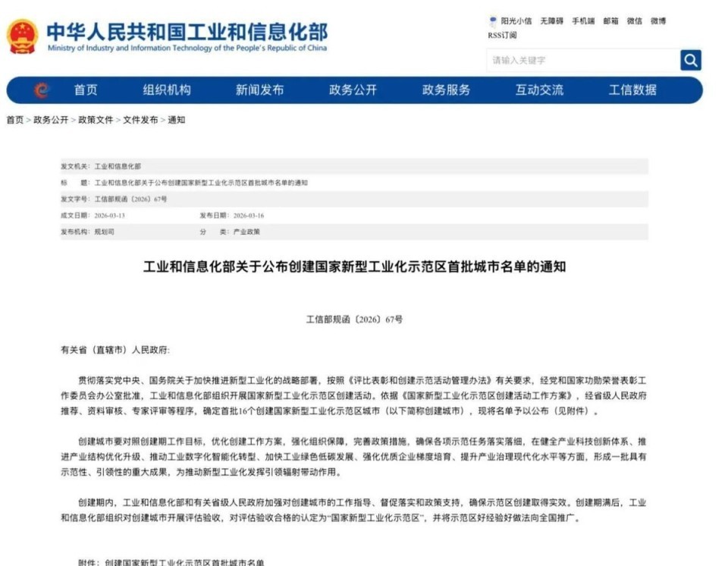Click the ministry name heading 中华人民共和国工业和信息化部
728x566 pixels.
tap(187, 32)
